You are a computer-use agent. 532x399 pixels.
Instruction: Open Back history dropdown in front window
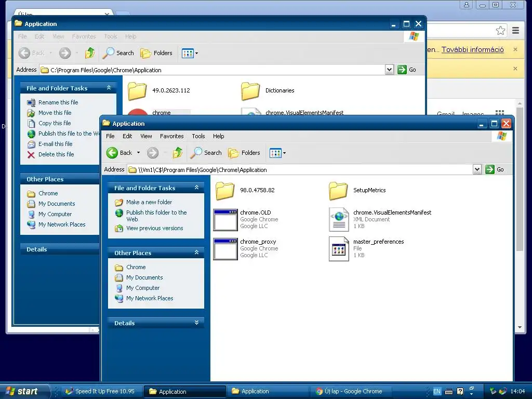click(138, 153)
